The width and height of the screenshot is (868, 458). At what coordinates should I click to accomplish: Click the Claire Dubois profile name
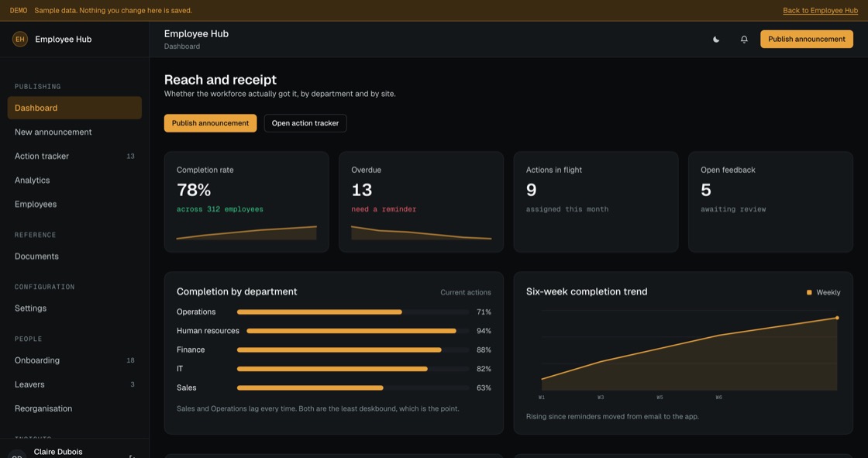pos(58,452)
